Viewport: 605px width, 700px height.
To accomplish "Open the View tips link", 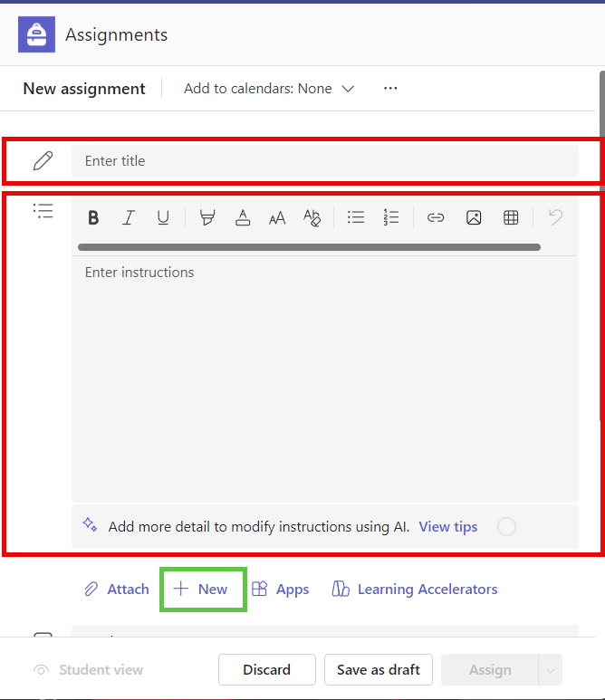I will pos(447,527).
